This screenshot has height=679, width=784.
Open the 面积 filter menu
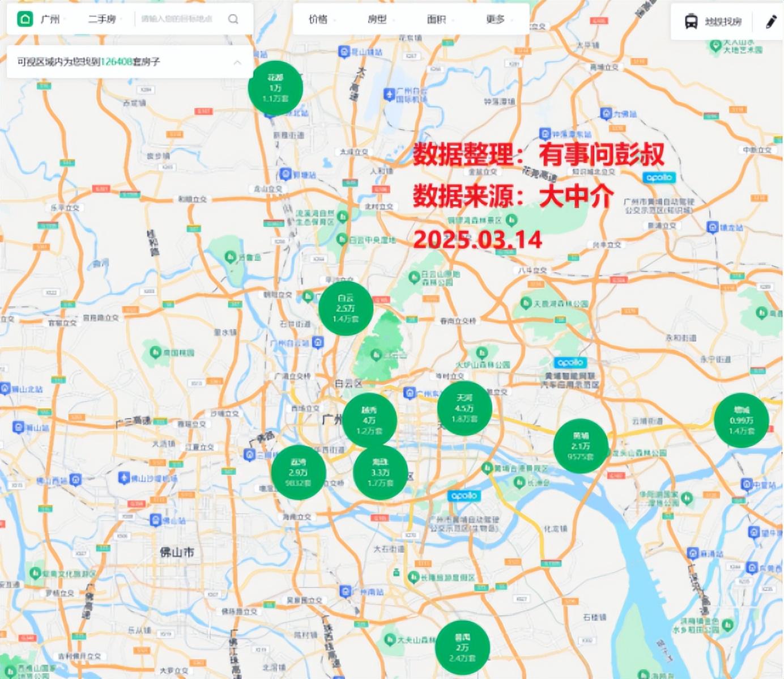point(438,19)
